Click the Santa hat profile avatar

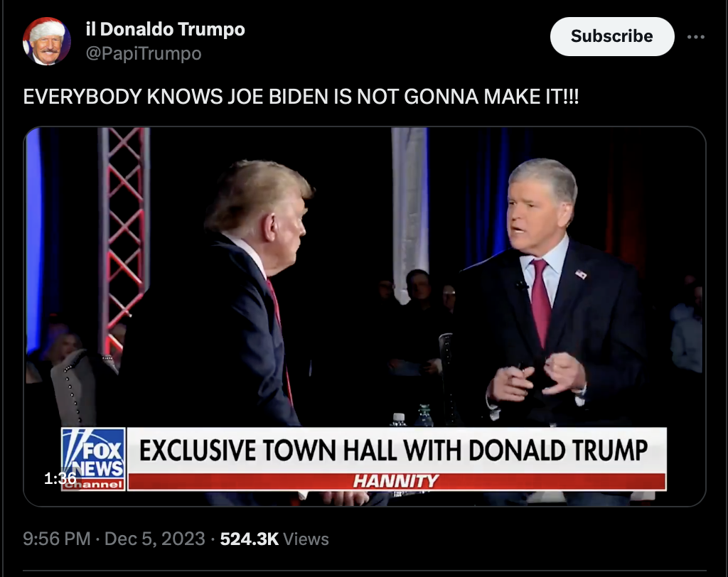46,41
